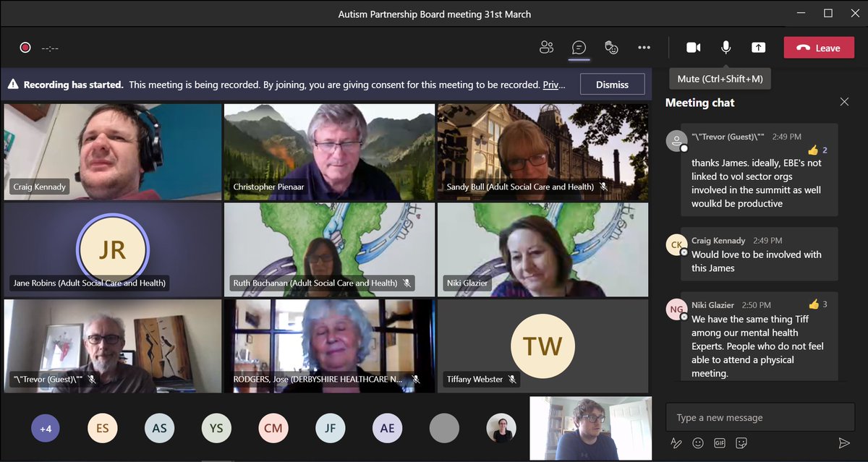Image resolution: width=868 pixels, height=462 pixels.
Task: Select RODGERS, Jose video tile
Action: pos(329,346)
